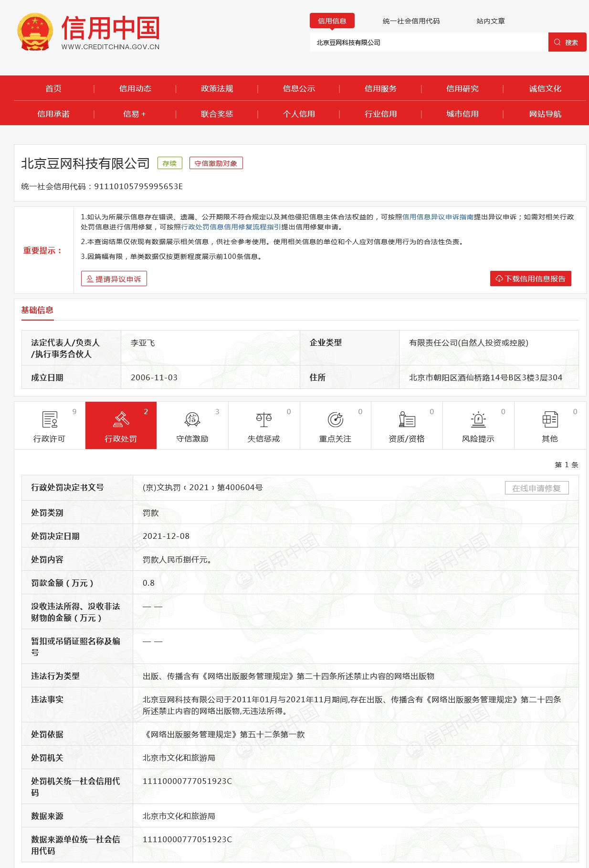Select the 基础信息 section tab
Viewport: 589px width, 868px height.
[37, 310]
